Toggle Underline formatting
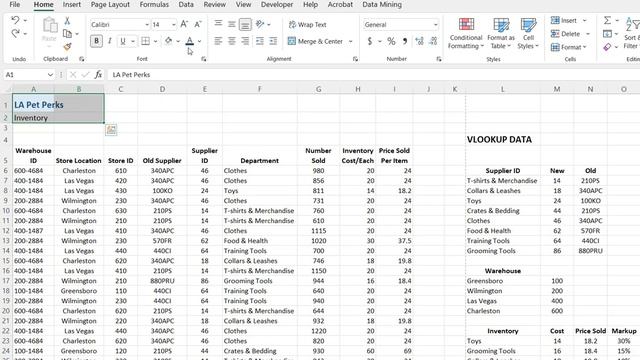 coord(122,41)
